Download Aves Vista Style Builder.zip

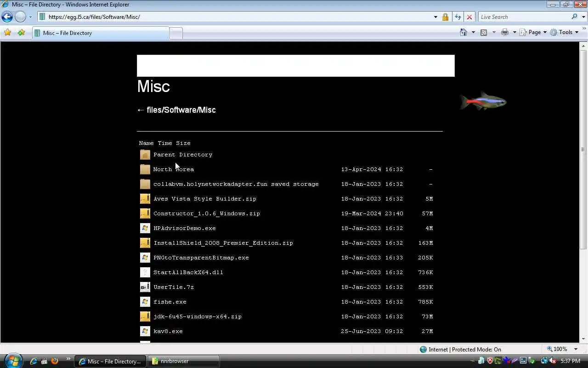[205, 199]
